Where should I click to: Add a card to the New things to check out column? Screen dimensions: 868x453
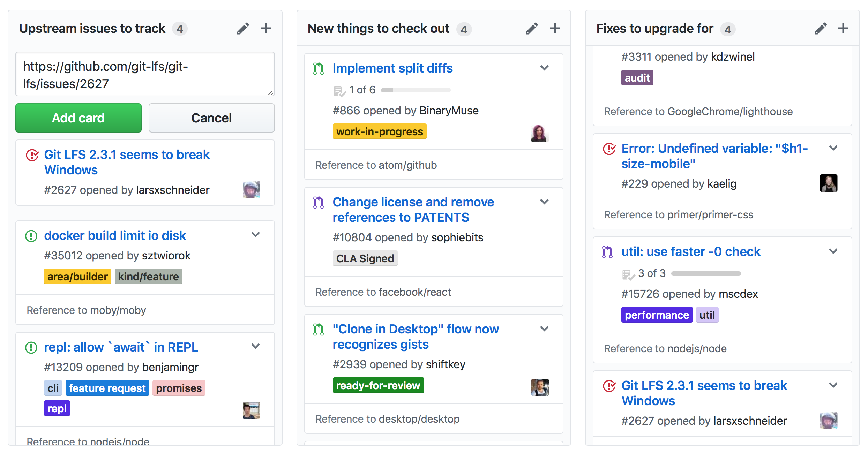pos(555,29)
